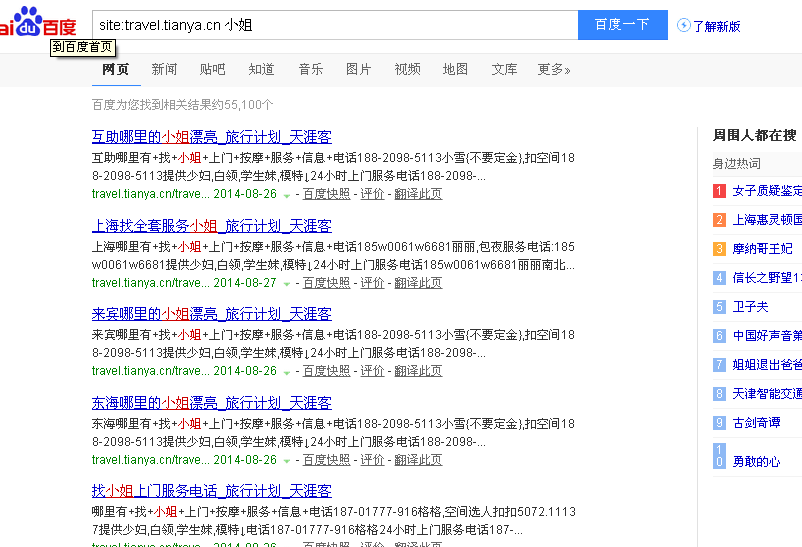This screenshot has width=802, height=547.
Task: Open hot search 上海惠灵顿国
Action: pyautogui.click(x=767, y=220)
